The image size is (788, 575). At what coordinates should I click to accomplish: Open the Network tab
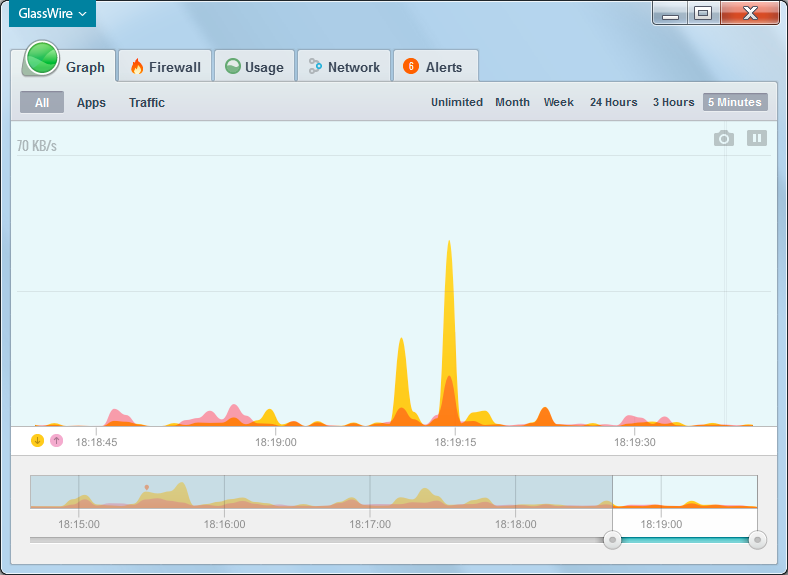[344, 67]
